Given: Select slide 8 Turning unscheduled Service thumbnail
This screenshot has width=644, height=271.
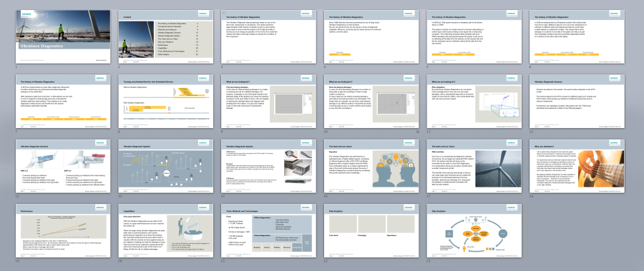Looking at the screenshot, I should pos(165,102).
